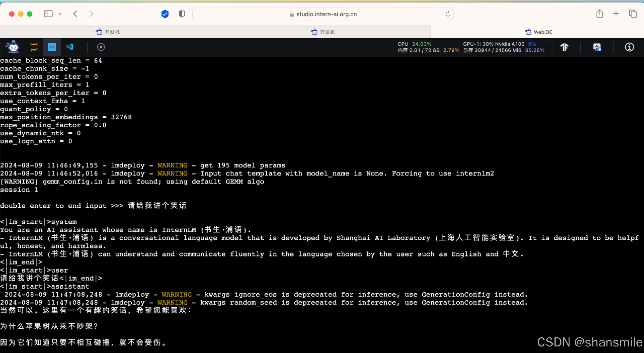Viewport: 644px width, 353px height.
Task: Click the CPU usage display to expand details
Action: pyautogui.click(x=415, y=44)
